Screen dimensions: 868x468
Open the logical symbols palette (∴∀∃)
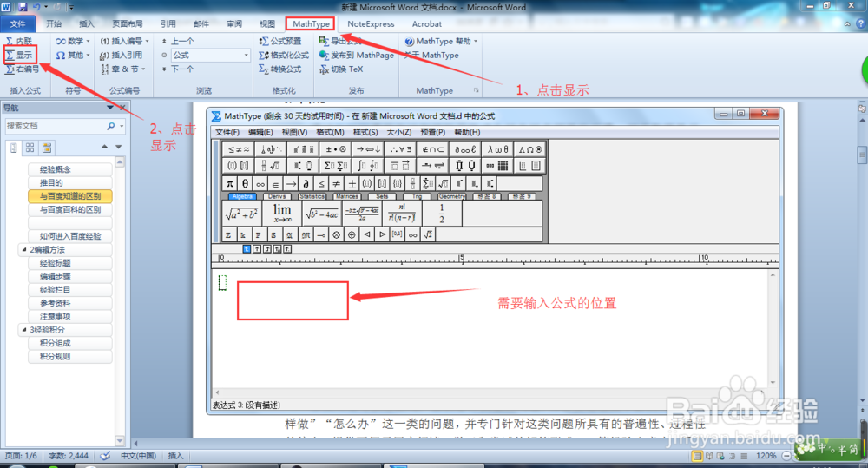click(x=400, y=149)
